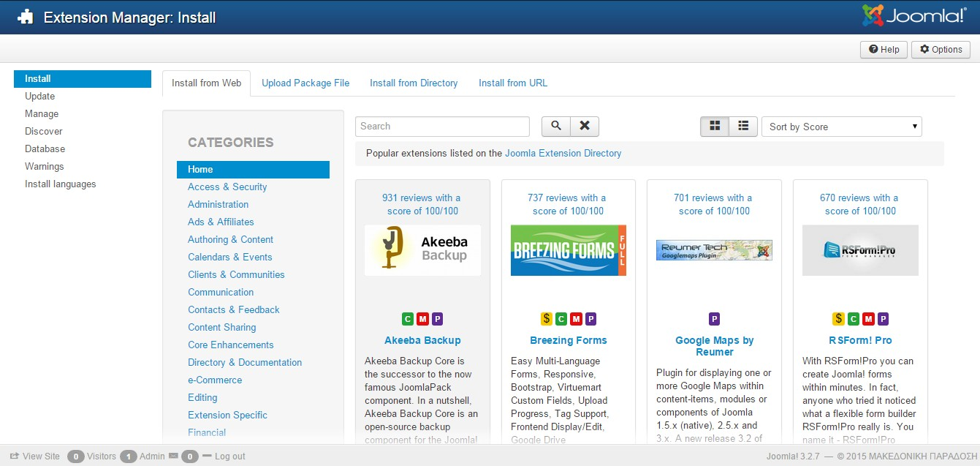Click Breezing Forms' purple P badge

point(590,319)
